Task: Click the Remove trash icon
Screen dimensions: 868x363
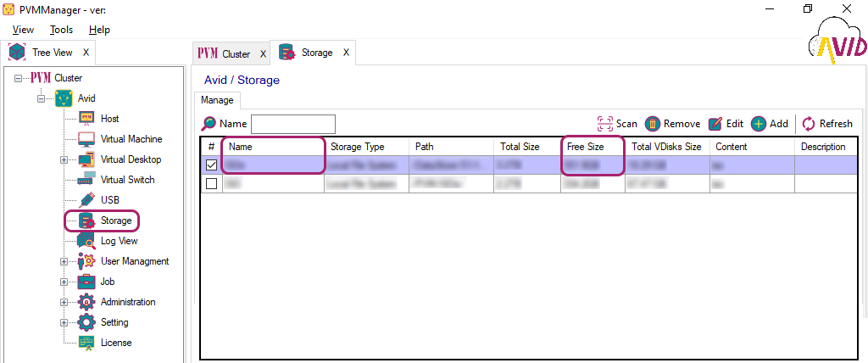Action: coord(653,124)
